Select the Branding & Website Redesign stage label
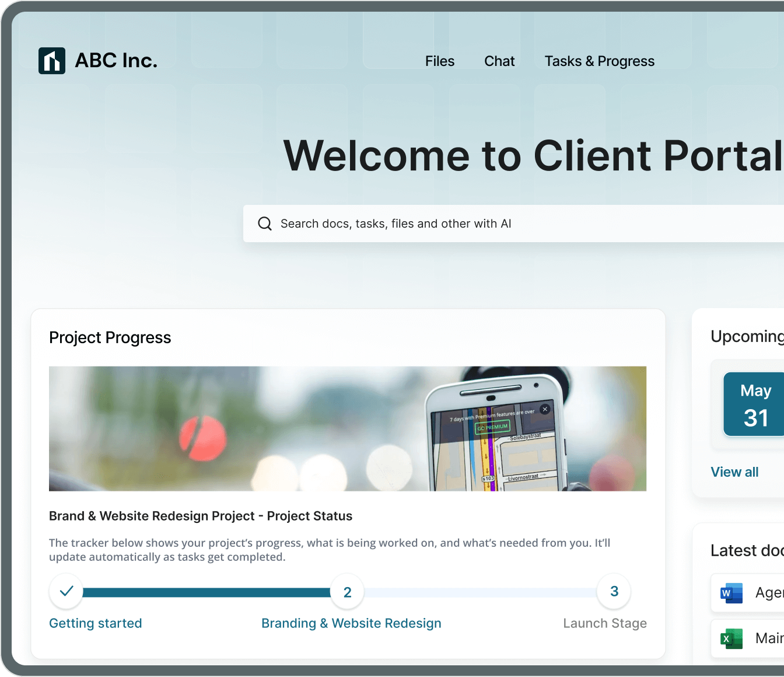The height and width of the screenshot is (677, 784). click(x=351, y=623)
